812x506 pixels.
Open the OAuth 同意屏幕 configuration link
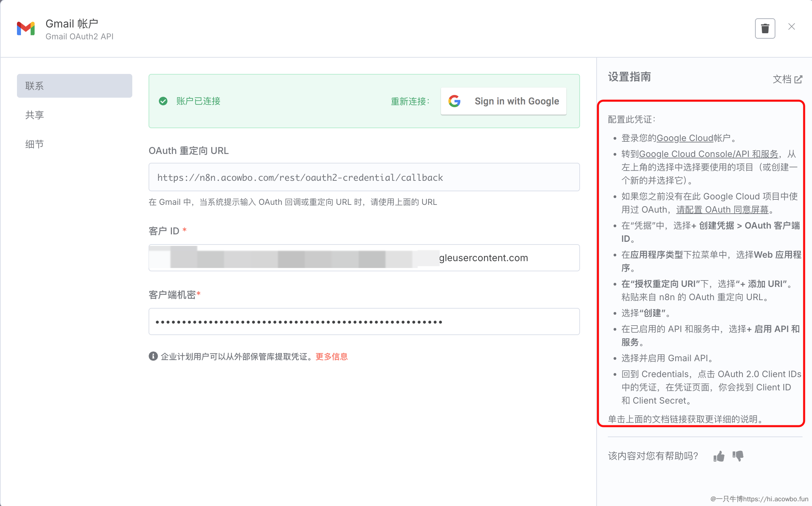click(722, 210)
